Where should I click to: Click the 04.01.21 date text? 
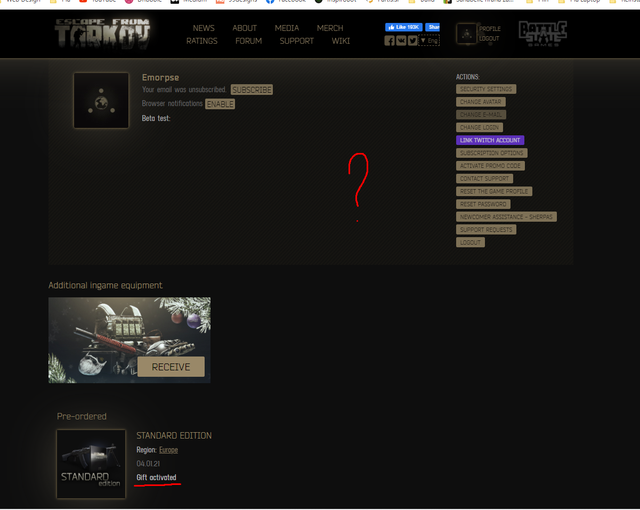[148, 464]
